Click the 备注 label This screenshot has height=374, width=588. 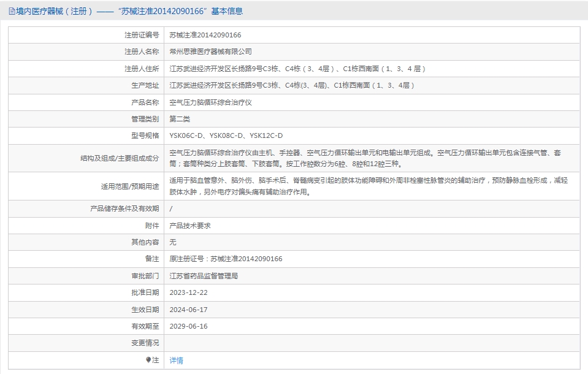(x=152, y=259)
